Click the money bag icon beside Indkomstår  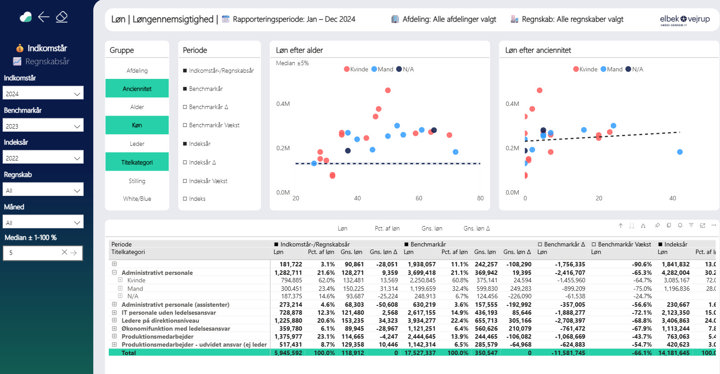[x=19, y=48]
